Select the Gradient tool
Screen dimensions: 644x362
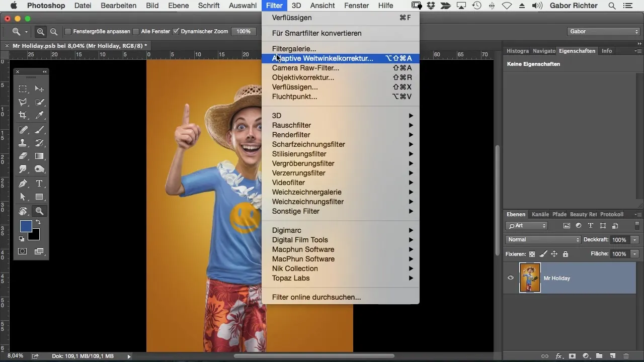tap(39, 156)
